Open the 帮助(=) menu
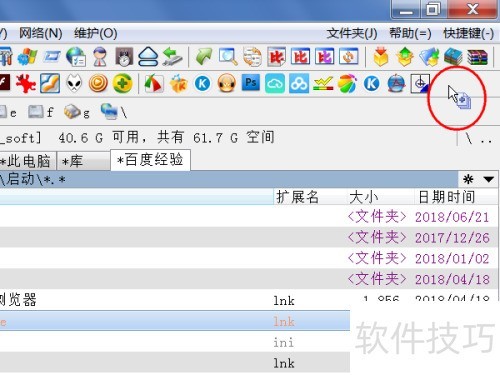Screen dimensions: 500x375 (410, 33)
